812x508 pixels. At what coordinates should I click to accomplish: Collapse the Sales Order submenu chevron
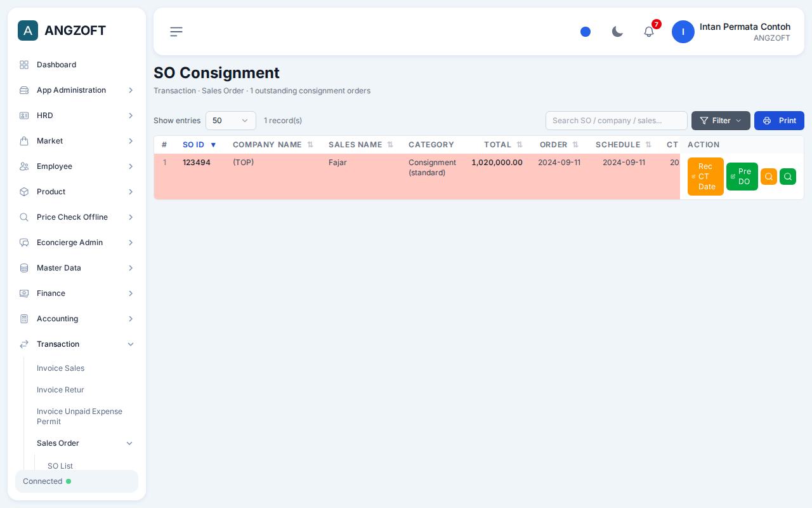[x=129, y=443]
